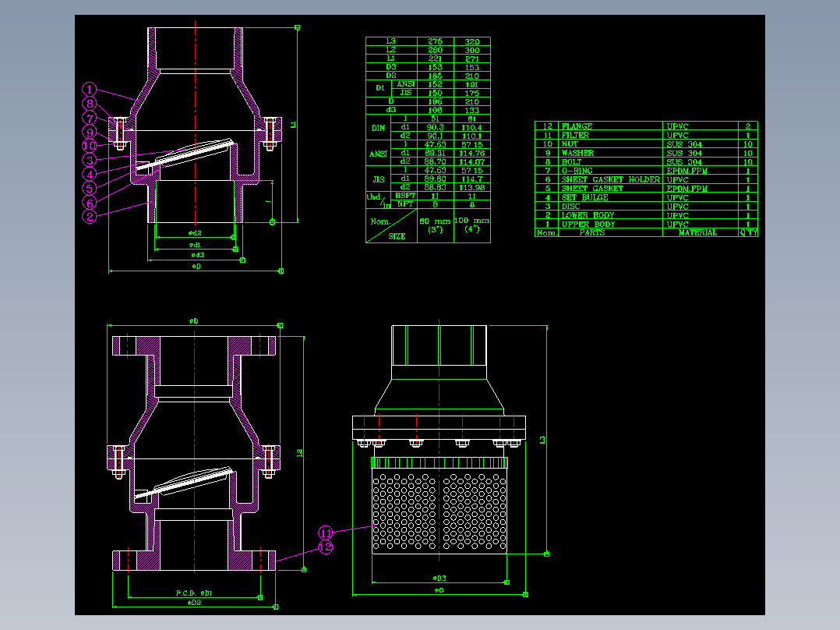Select the FLANGE entry in the parts list

[577, 126]
